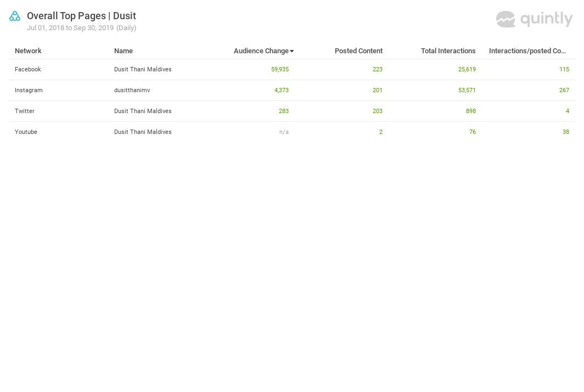The height and width of the screenshot is (392, 584).
Task: Click total interactions value 898
Action: click(x=471, y=111)
